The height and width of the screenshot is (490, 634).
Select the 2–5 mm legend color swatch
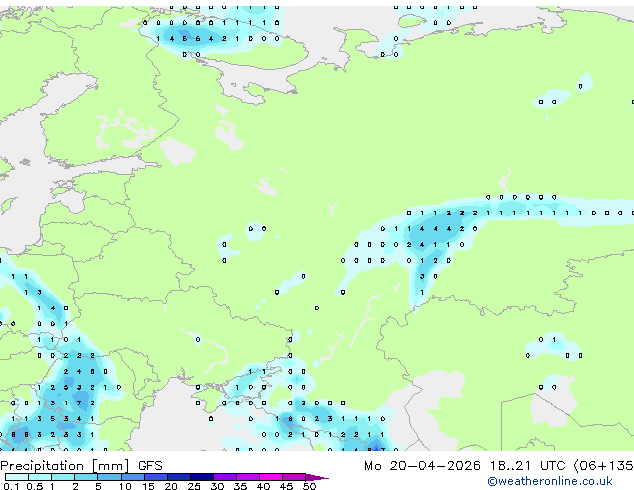86,477
